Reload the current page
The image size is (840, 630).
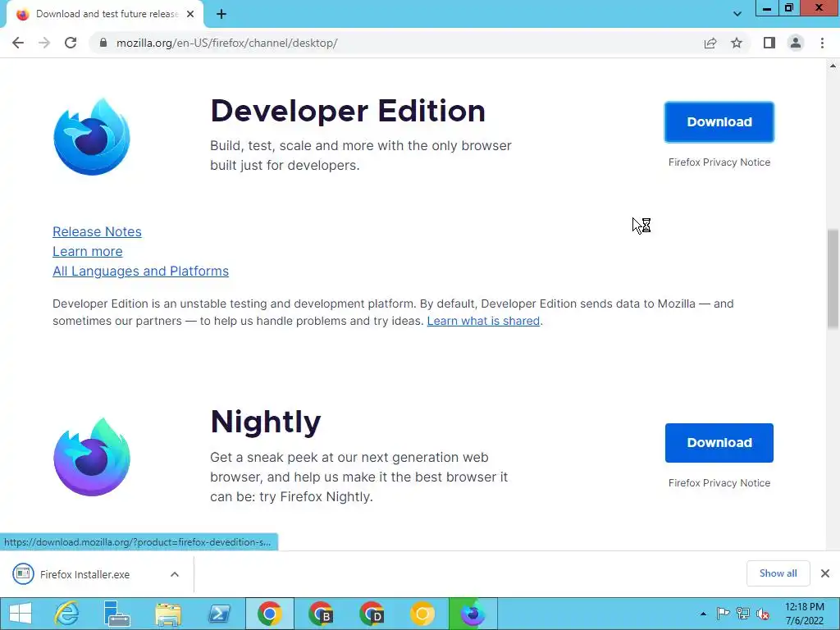pyautogui.click(x=71, y=43)
